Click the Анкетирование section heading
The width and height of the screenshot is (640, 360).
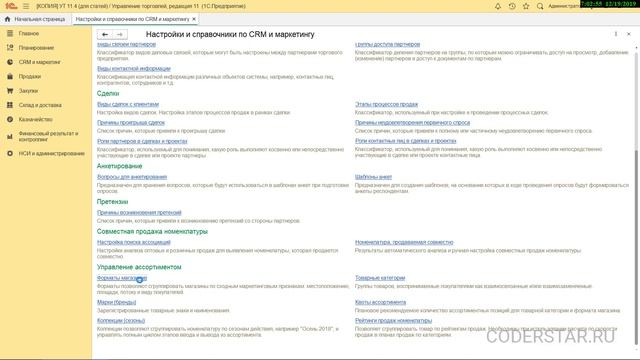pos(120,166)
